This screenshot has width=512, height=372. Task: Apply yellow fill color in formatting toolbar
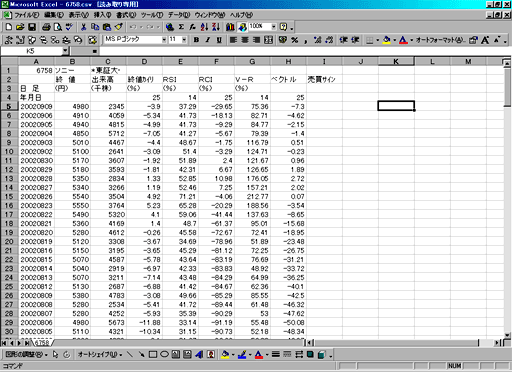point(387,40)
